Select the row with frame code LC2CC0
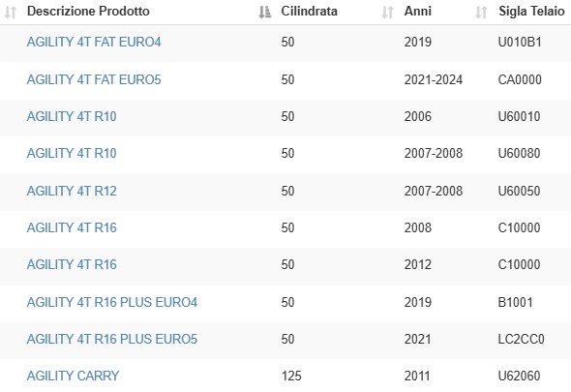Screen dimensions: 571x392 point(285,341)
